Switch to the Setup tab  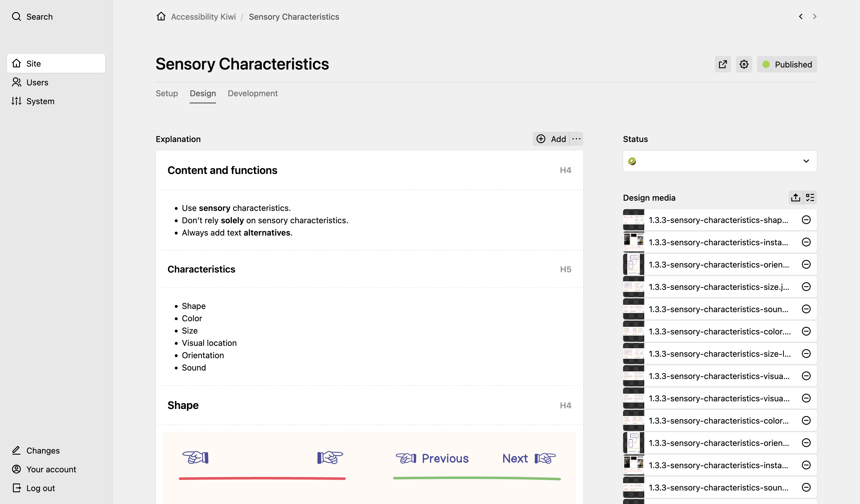[166, 93]
